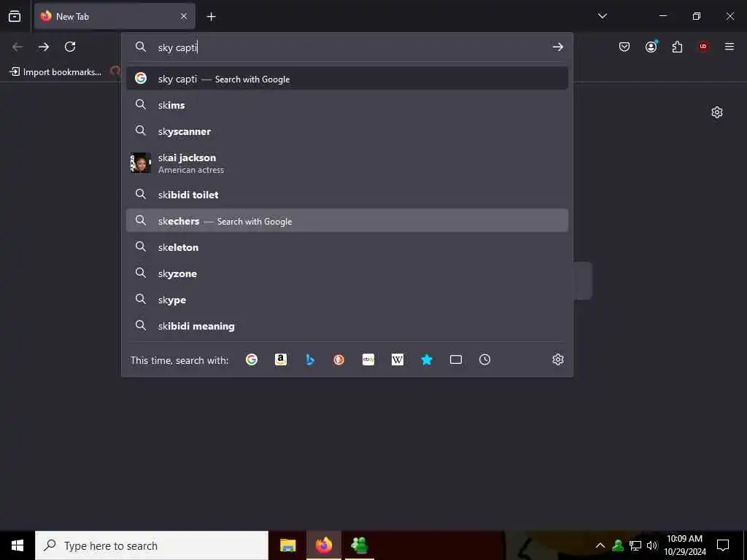The image size is (747, 560).
Task: Click Import bookmarks in bookmarks toolbar
Action: (x=55, y=72)
